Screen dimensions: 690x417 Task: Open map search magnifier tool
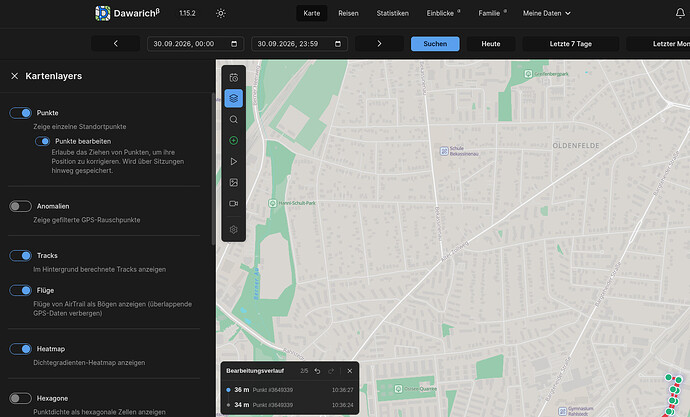[234, 119]
